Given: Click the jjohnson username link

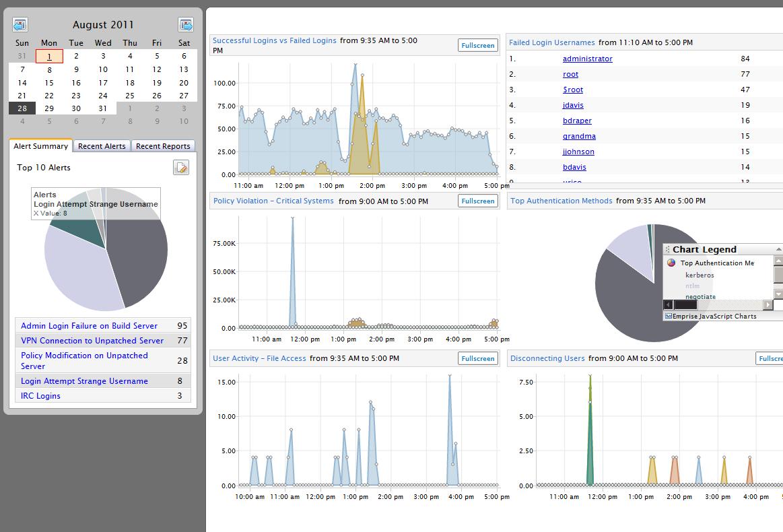Looking at the screenshot, I should (x=578, y=152).
